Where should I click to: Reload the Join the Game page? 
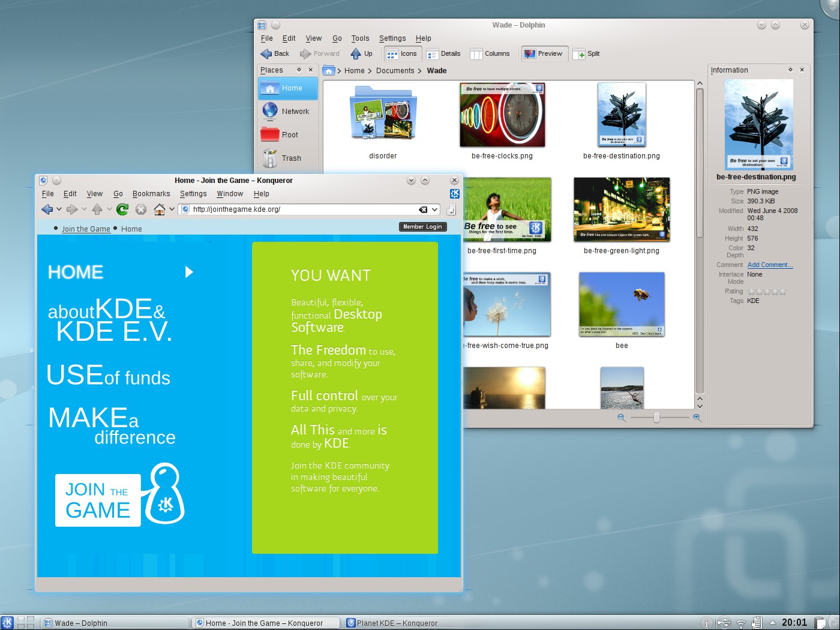(x=122, y=209)
